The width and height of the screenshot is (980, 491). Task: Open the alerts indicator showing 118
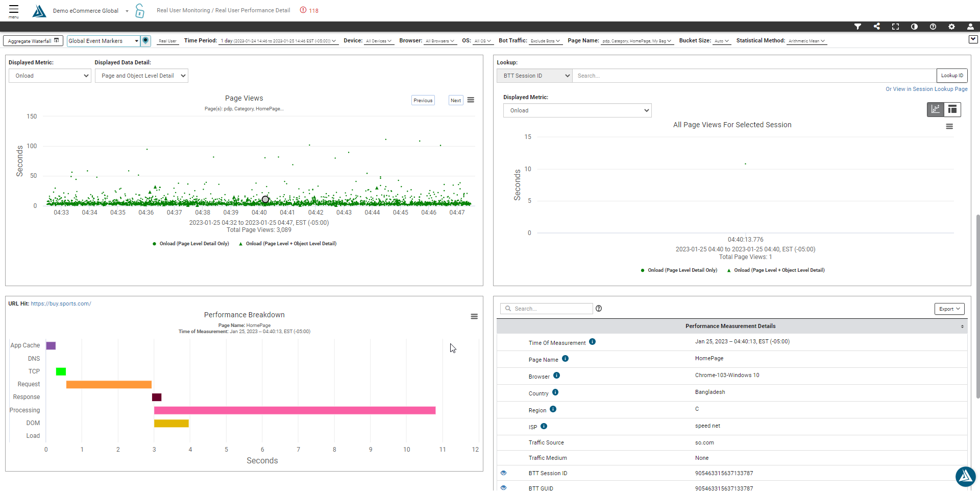(x=309, y=10)
